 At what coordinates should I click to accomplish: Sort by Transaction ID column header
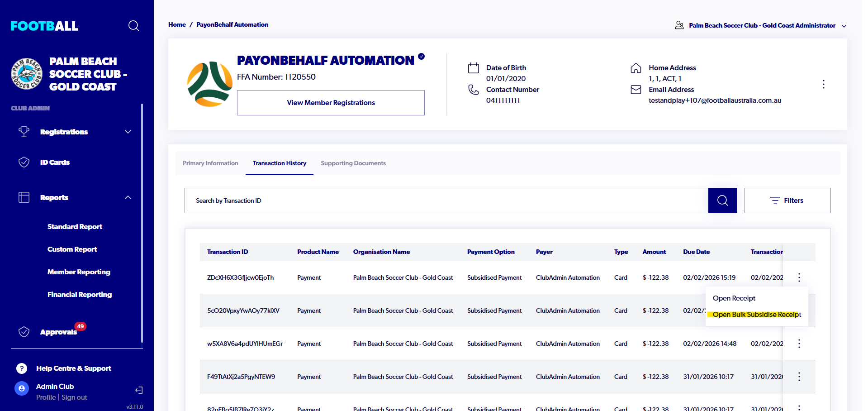coord(228,252)
